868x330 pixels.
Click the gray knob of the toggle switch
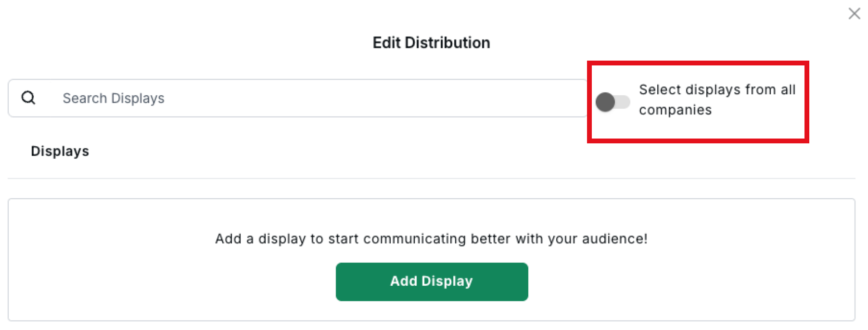pyautogui.click(x=605, y=102)
